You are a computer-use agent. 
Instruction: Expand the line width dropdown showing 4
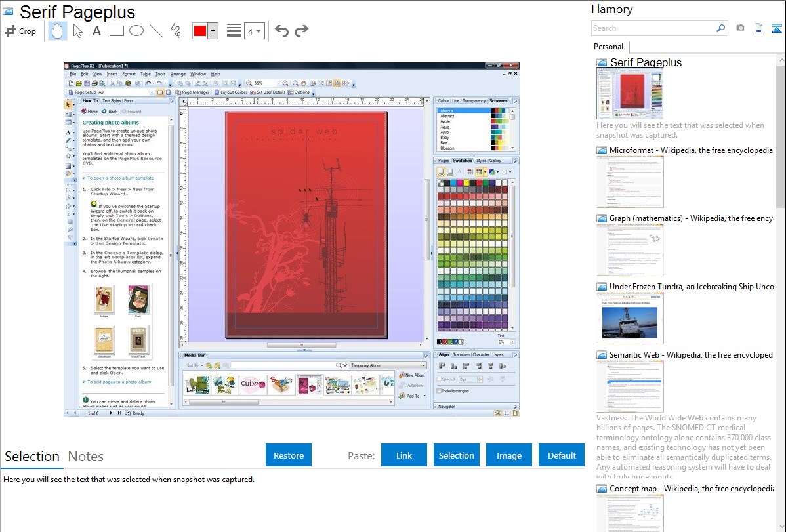(255, 31)
